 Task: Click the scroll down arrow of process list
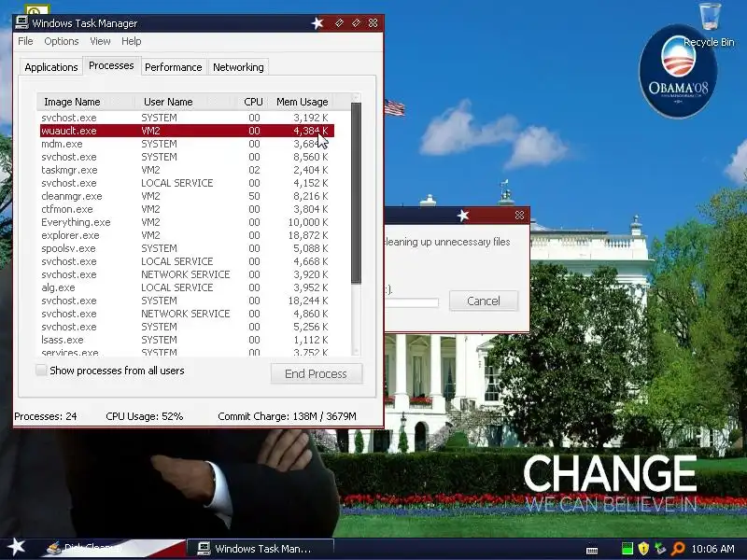[356, 351]
